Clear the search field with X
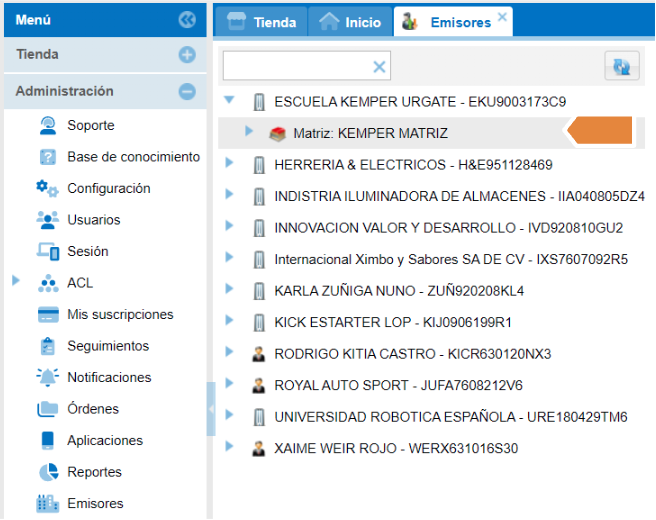Image resolution: width=656 pixels, height=520 pixels. tap(379, 67)
